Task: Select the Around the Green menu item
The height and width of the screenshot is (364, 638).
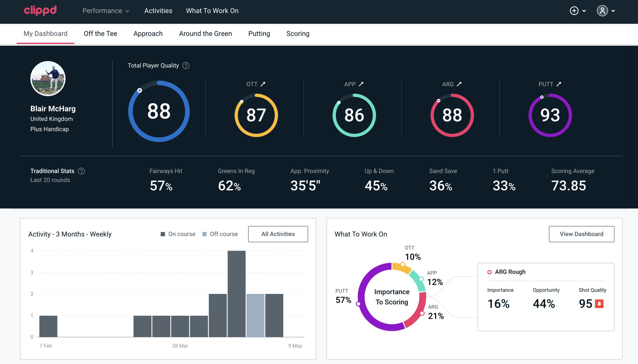Action: [x=205, y=34]
